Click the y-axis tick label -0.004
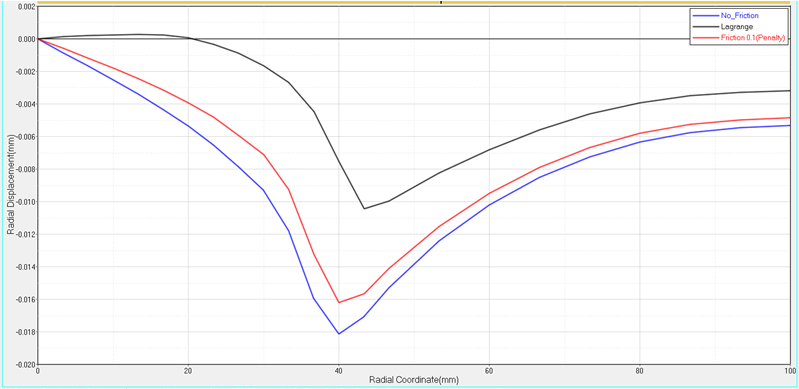This screenshot has height=389, width=799. click(x=25, y=104)
